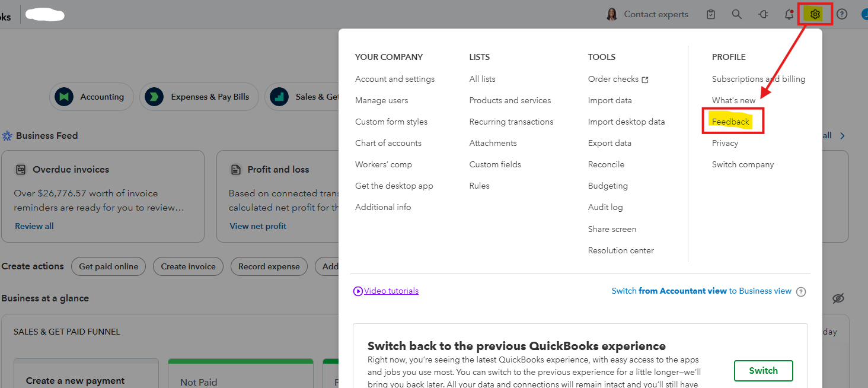The height and width of the screenshot is (388, 868).
Task: Click the Create invoice action
Action: (x=188, y=266)
